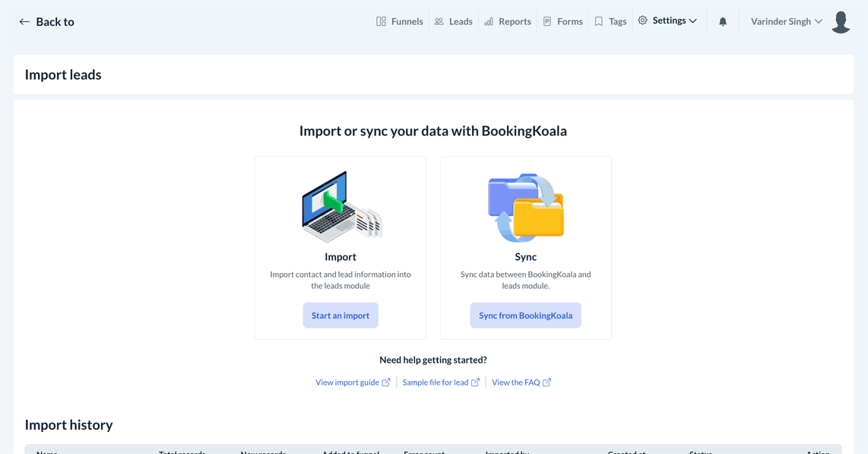The width and height of the screenshot is (868, 454).
Task: Click the back arrow icon
Action: coord(24,21)
